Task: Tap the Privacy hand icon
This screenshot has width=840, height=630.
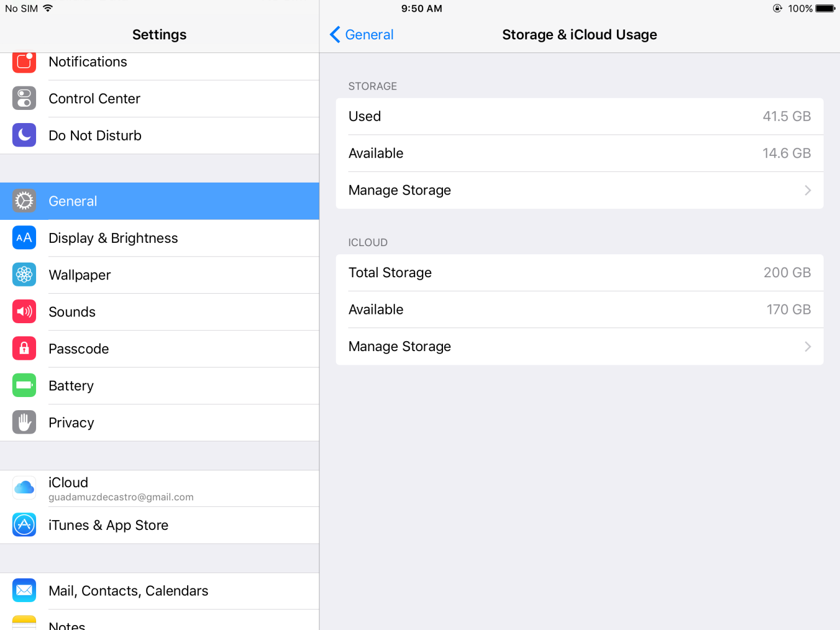Action: [x=24, y=422]
